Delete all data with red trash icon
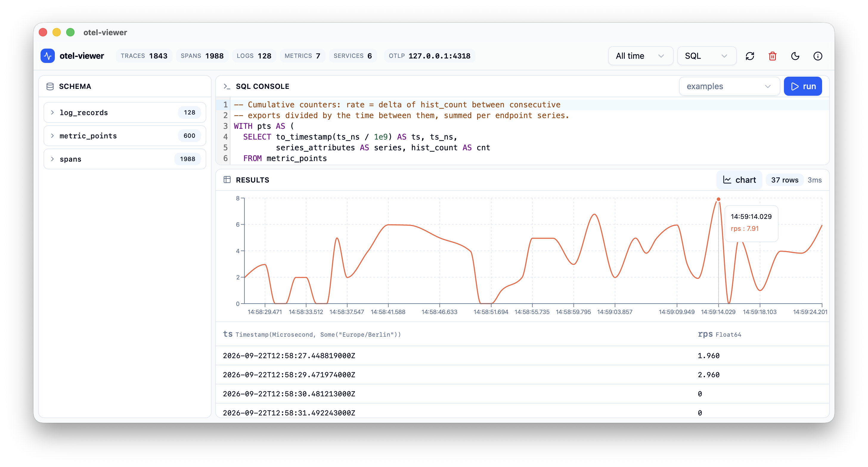The image size is (868, 467). click(772, 56)
